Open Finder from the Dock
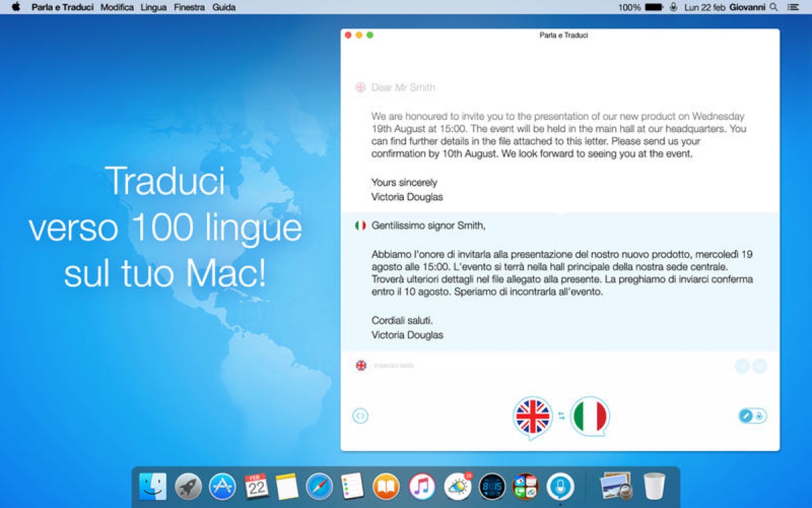Image resolution: width=812 pixels, height=508 pixels. [x=152, y=486]
